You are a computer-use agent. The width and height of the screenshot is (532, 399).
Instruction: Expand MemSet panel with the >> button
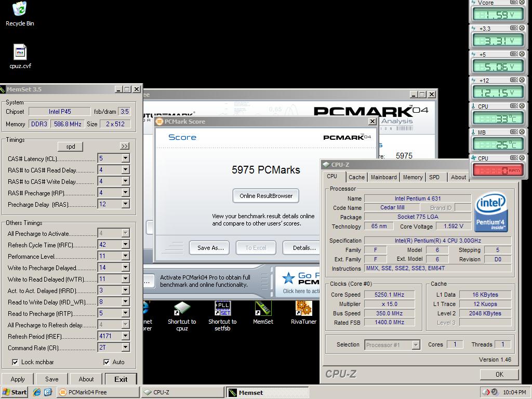pyautogui.click(x=125, y=146)
